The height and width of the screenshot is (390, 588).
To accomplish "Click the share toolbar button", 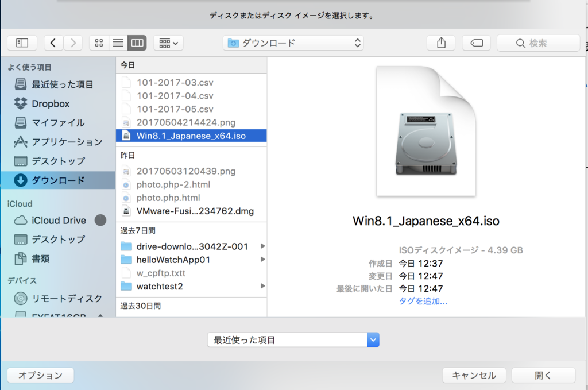I will pyautogui.click(x=441, y=43).
